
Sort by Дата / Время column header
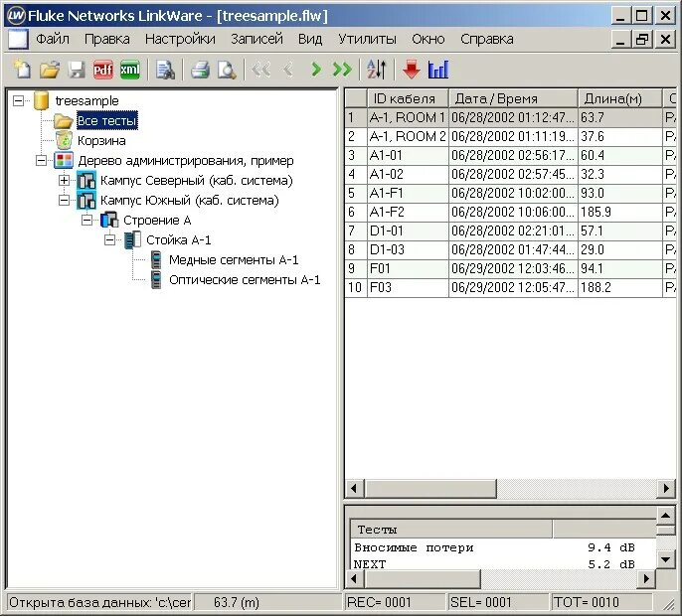[x=513, y=98]
